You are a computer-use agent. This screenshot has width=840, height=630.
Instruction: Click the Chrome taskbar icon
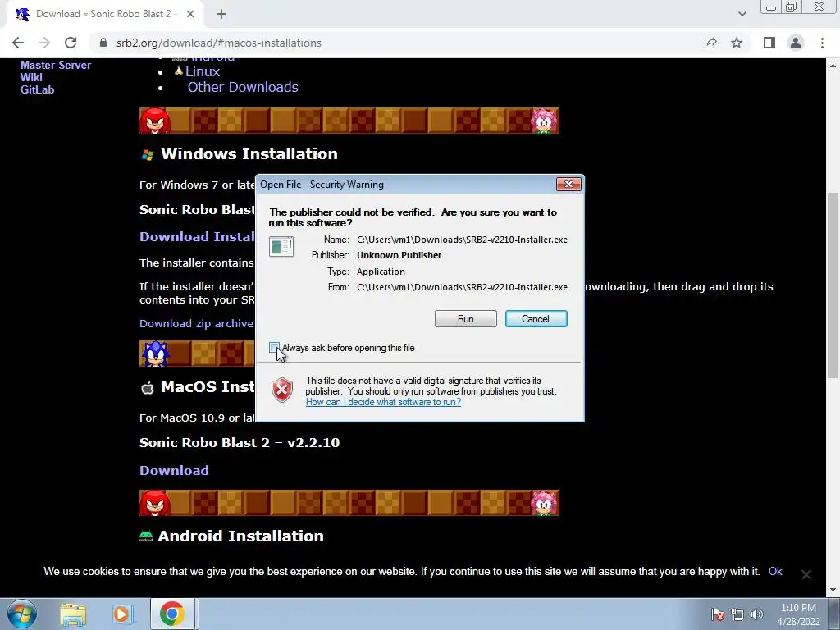coord(172,614)
